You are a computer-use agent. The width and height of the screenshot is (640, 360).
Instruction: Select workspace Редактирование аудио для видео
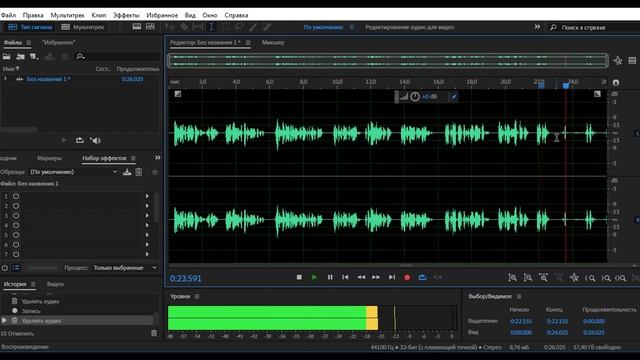coord(409,27)
